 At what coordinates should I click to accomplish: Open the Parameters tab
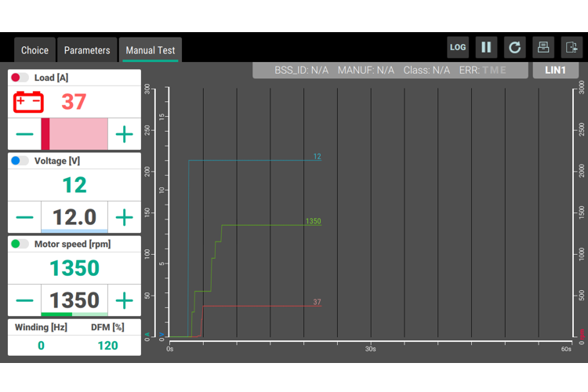coord(87,50)
